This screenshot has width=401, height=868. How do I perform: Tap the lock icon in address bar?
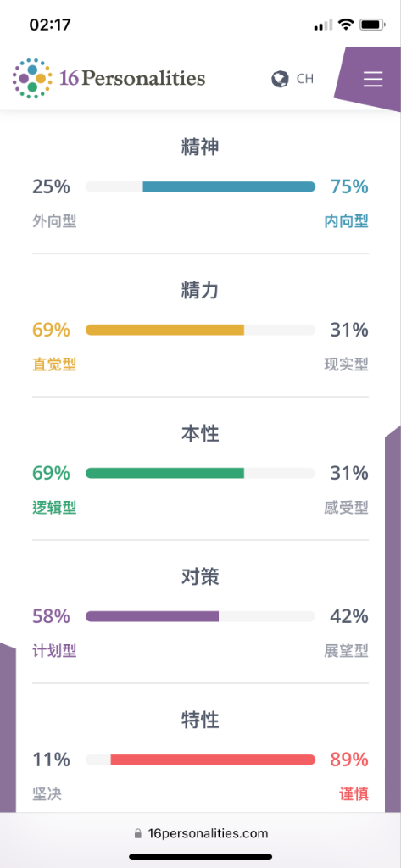(138, 833)
